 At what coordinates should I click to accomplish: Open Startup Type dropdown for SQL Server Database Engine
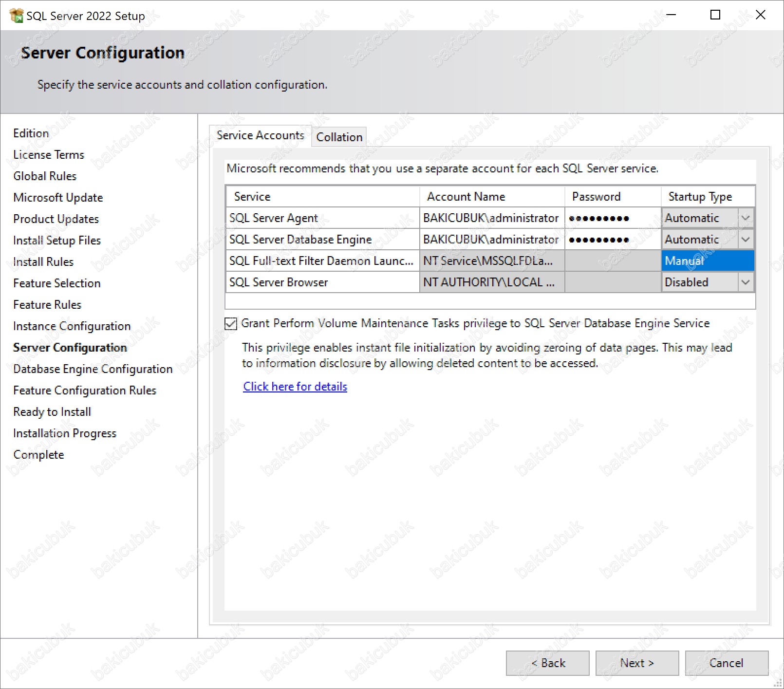coord(746,240)
